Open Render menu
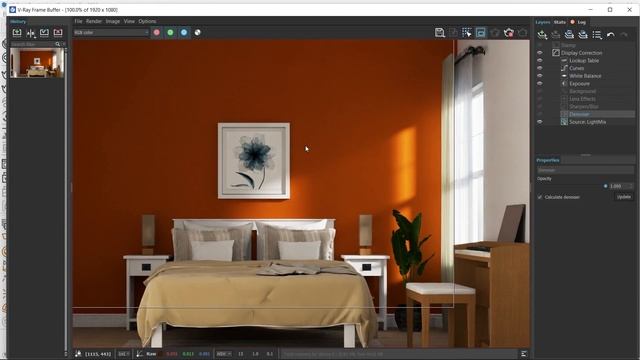The image size is (640, 360). pyautogui.click(x=94, y=21)
